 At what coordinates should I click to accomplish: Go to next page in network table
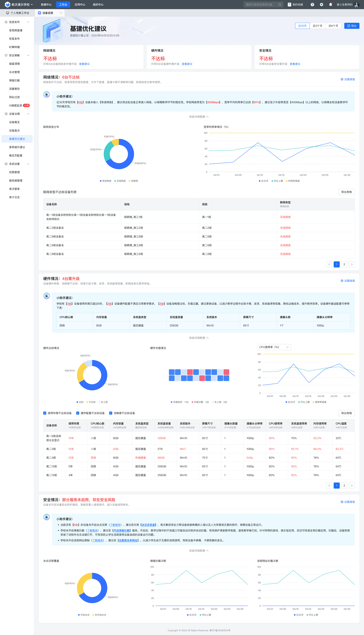click(352, 264)
